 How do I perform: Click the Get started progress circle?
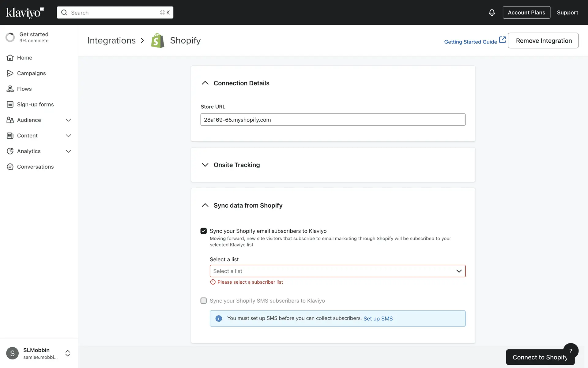[x=10, y=37]
